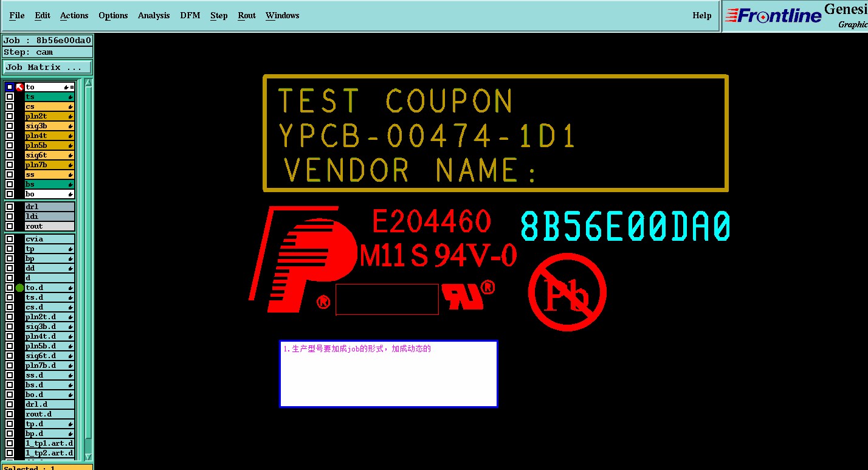Click the cyan 8B56E00DA0 text
868x470 pixels.
pyautogui.click(x=625, y=226)
